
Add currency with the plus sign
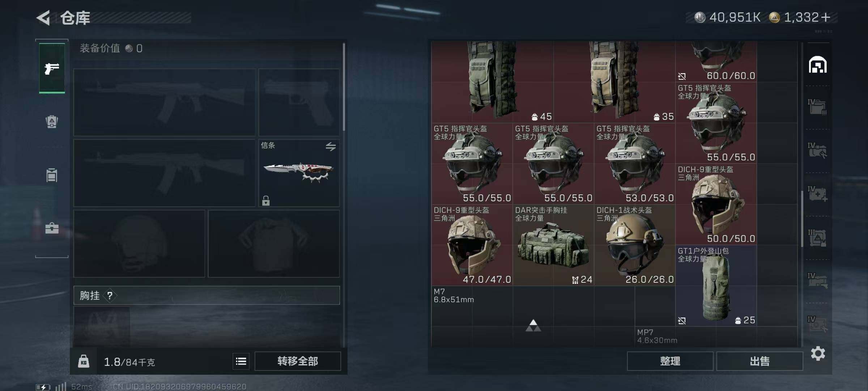[826, 17]
